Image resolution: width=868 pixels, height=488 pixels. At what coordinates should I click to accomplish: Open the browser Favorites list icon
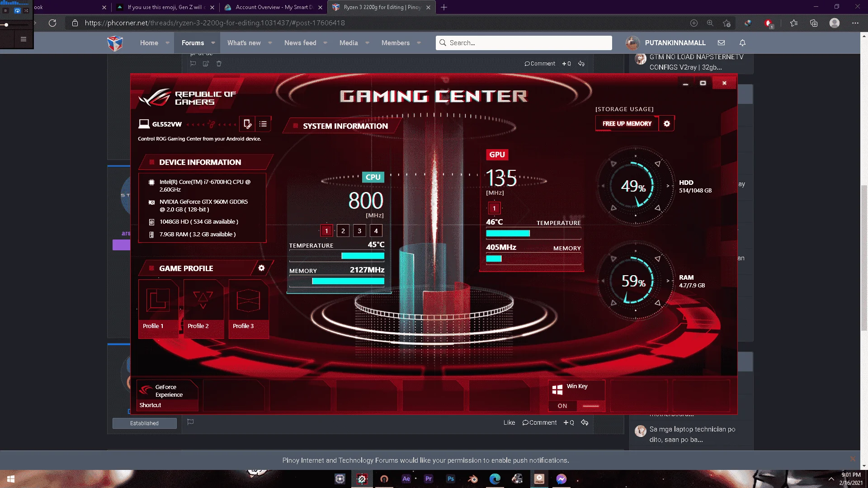[x=793, y=23]
